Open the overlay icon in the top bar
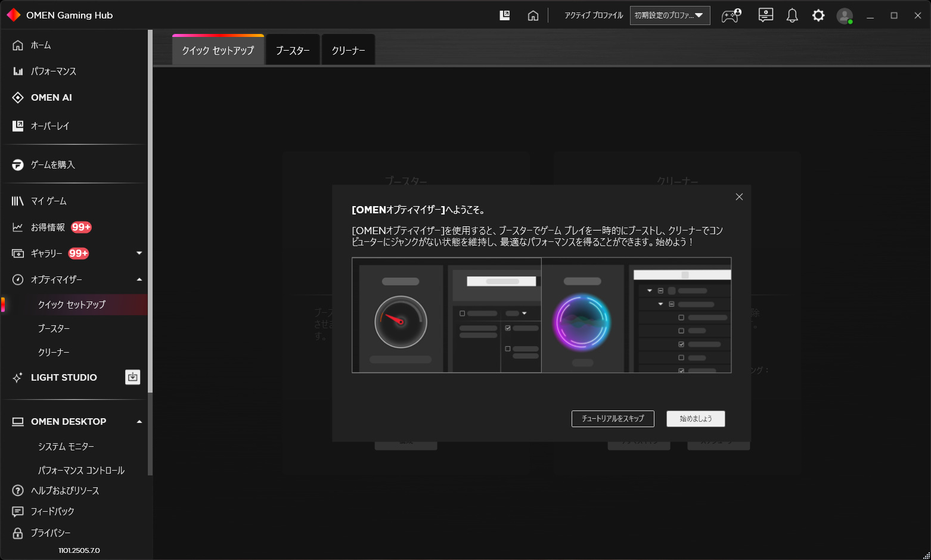 [505, 15]
